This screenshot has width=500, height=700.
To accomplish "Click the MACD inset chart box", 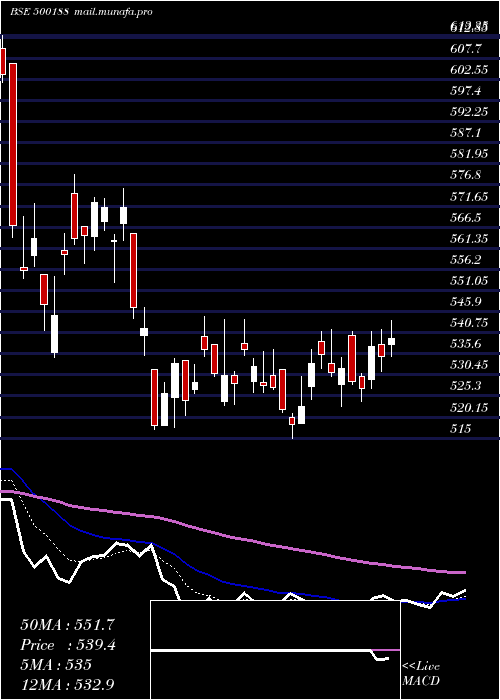I will [275, 650].
